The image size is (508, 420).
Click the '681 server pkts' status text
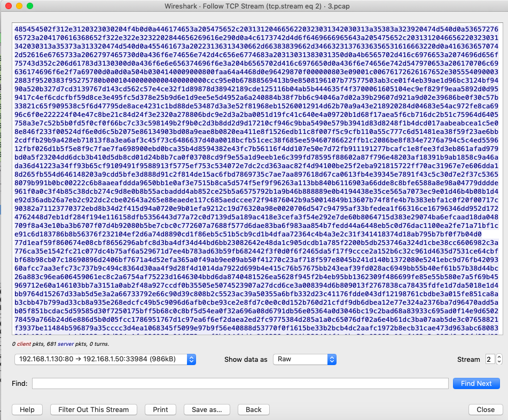[66, 344]
